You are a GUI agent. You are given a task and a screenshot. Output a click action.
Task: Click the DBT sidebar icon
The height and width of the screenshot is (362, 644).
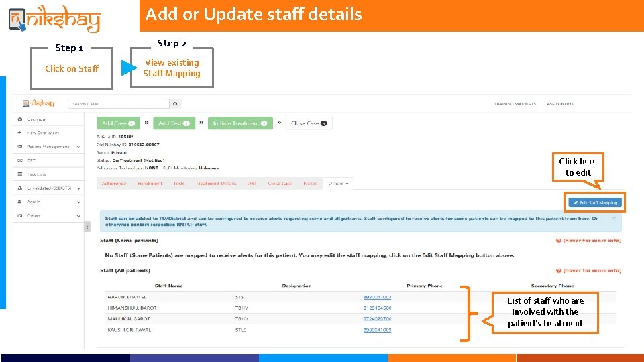pyautogui.click(x=19, y=160)
